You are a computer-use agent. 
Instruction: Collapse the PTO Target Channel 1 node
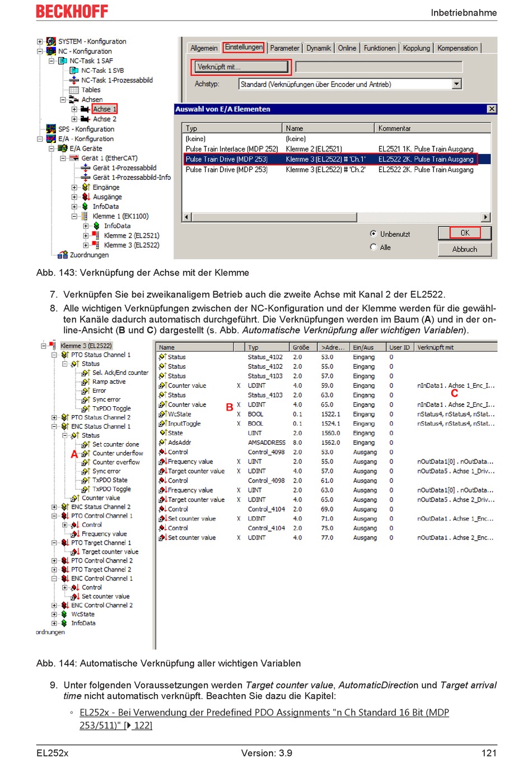[x=54, y=543]
